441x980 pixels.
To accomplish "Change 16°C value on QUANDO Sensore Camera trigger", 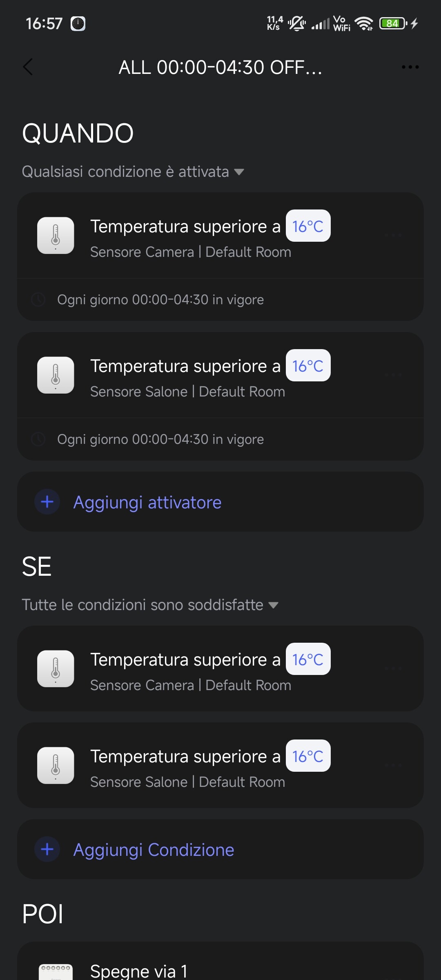I will point(308,226).
